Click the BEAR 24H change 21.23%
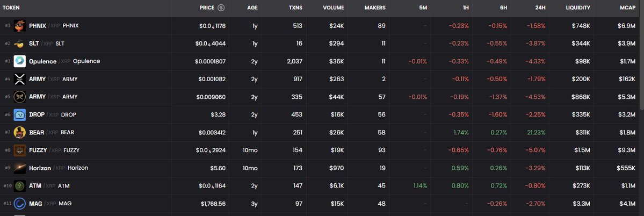 [536, 133]
